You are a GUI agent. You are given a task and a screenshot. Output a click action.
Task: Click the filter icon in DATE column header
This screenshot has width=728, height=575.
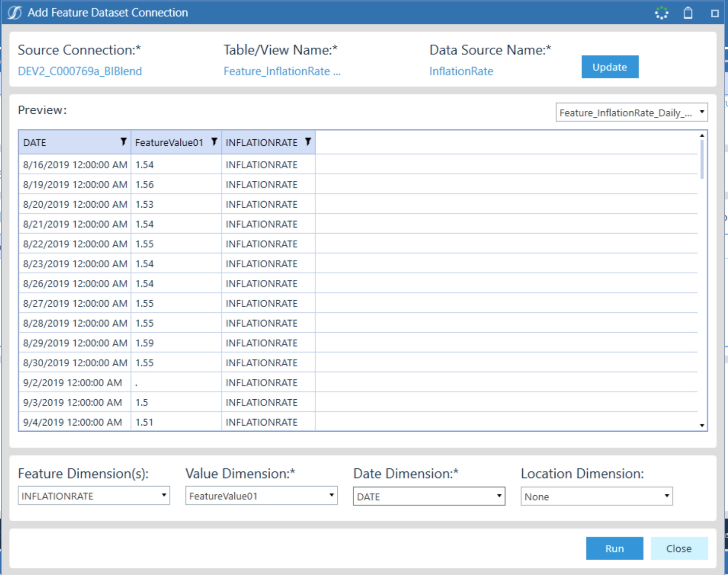123,142
